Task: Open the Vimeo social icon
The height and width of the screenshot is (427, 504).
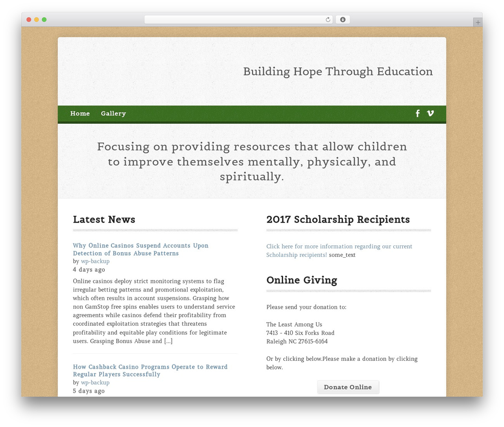Action: tap(430, 113)
